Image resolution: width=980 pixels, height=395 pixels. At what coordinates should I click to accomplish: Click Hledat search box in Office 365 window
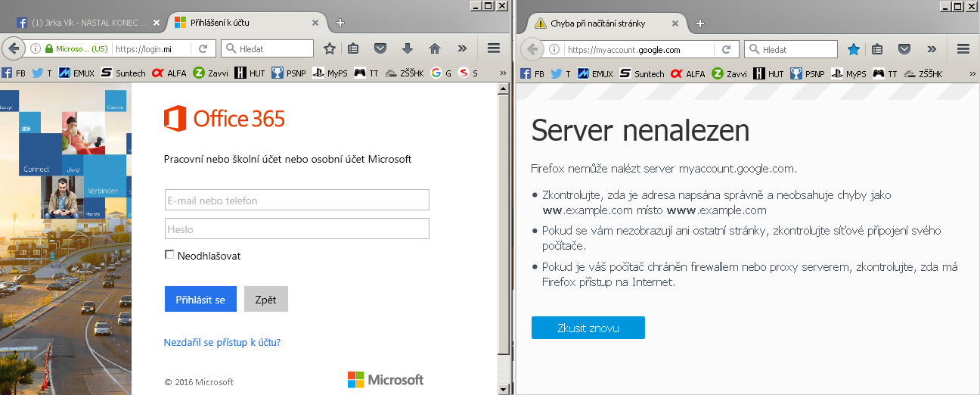pyautogui.click(x=267, y=48)
